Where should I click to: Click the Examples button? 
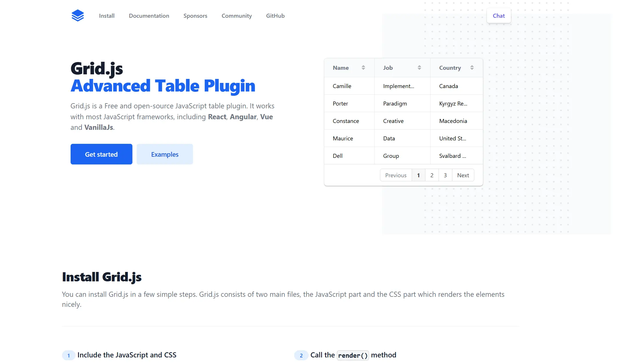(165, 154)
